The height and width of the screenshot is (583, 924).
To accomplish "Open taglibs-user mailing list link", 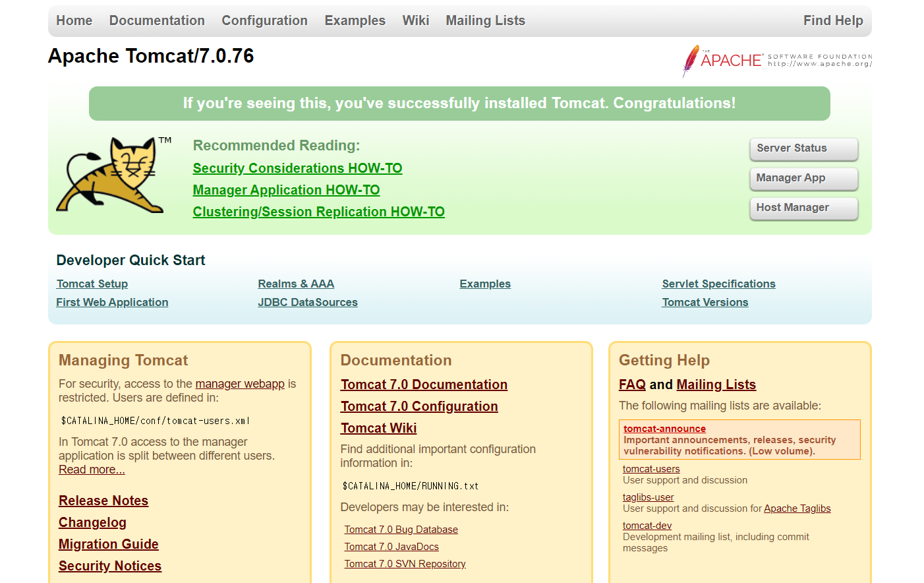I will (648, 497).
